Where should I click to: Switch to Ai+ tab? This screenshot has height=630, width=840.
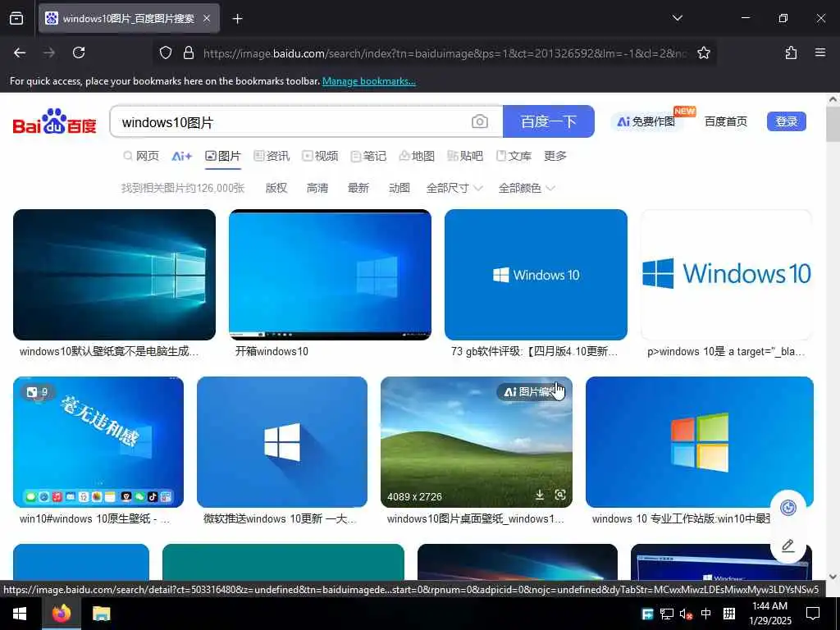pyautogui.click(x=181, y=156)
